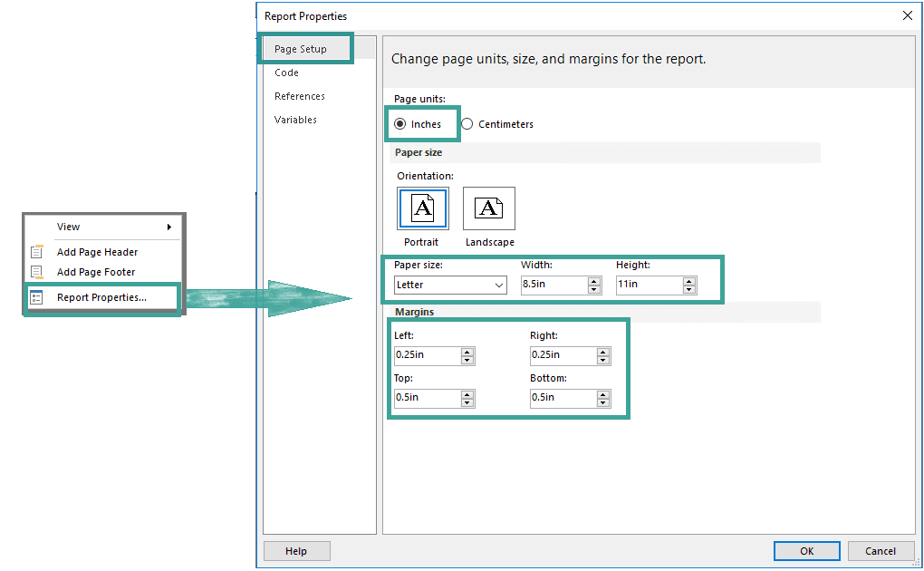The image size is (924, 571).
Task: Click the Top margin 0.5in field
Action: point(428,398)
